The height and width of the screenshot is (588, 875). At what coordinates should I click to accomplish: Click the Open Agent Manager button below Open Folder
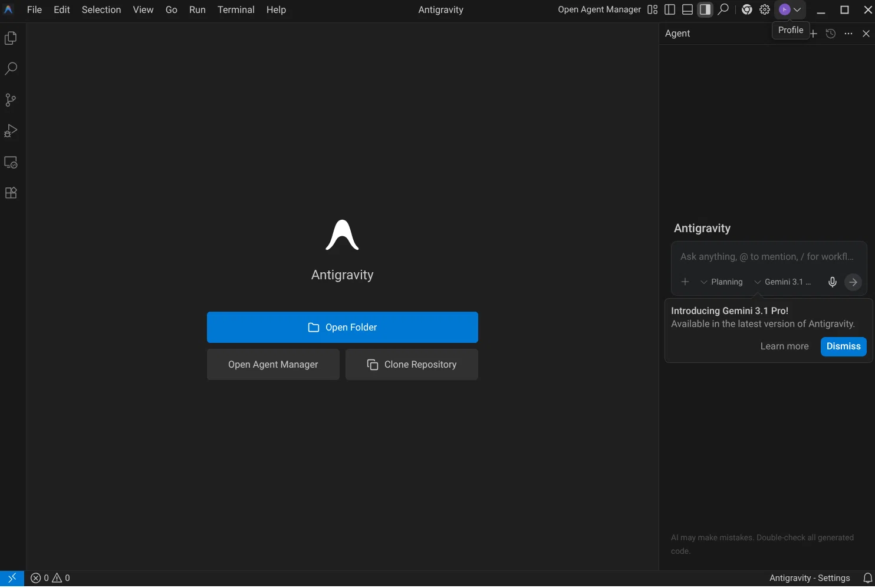tap(273, 365)
